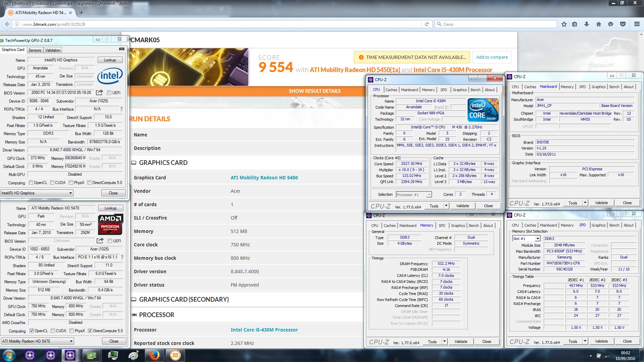Image resolution: width=644 pixels, height=362 pixels.
Task: Open the Firefox downloads arrow
Action: pos(587,24)
